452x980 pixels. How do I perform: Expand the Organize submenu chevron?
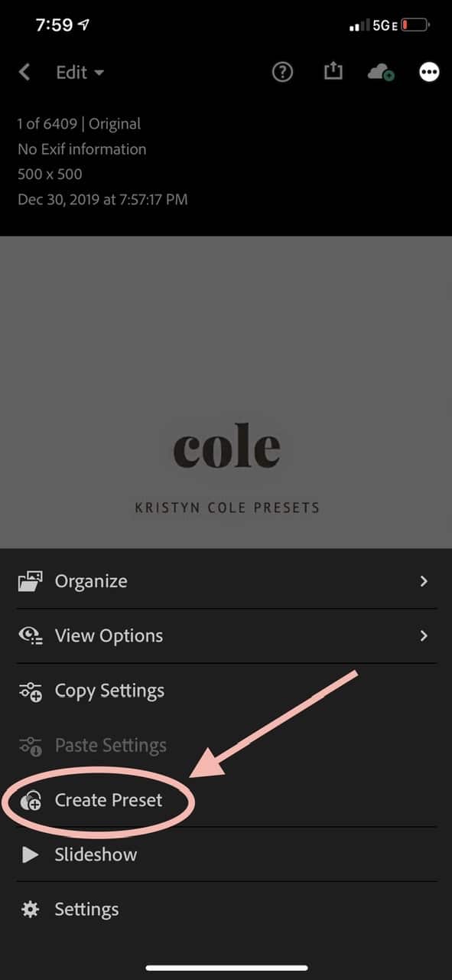(424, 581)
